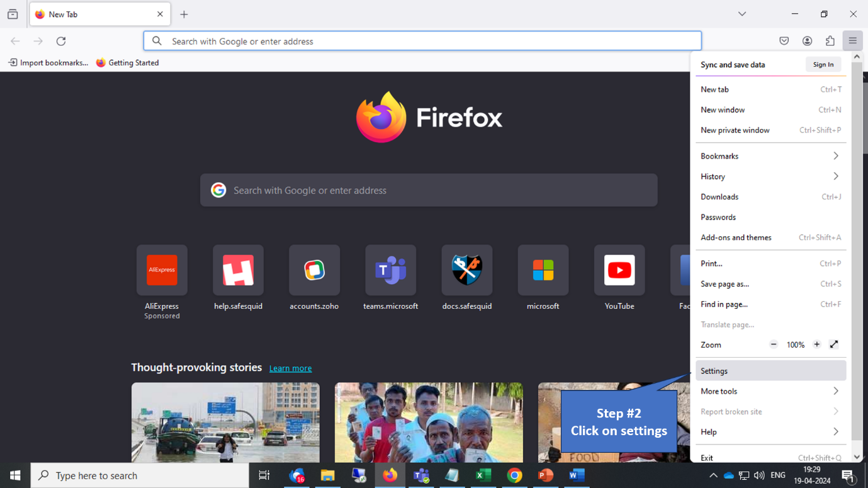Image resolution: width=868 pixels, height=488 pixels.
Task: Open the teams.microsoft shortcut tile
Action: pos(390,271)
